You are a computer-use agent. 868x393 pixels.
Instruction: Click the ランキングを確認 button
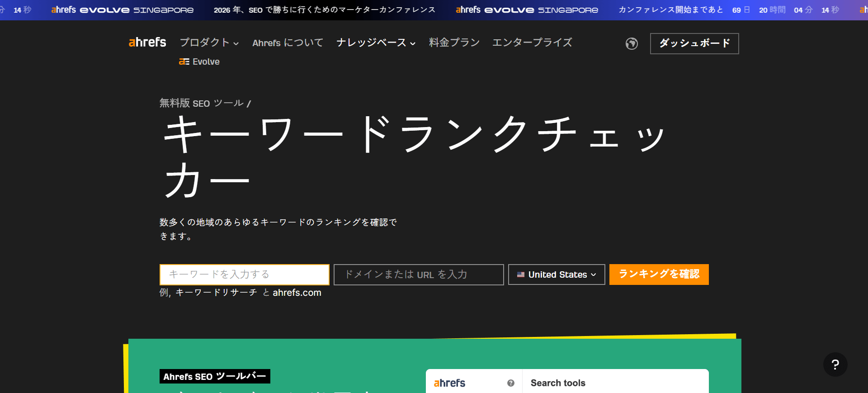[659, 275]
